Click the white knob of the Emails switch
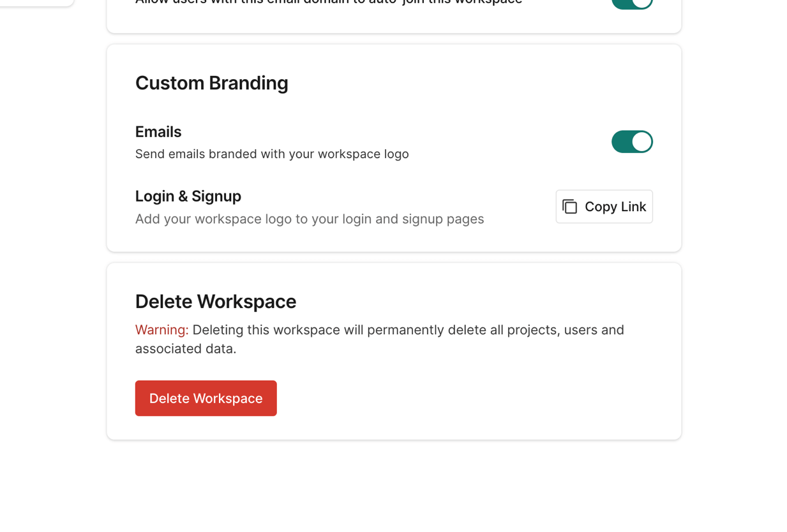 tap(641, 142)
